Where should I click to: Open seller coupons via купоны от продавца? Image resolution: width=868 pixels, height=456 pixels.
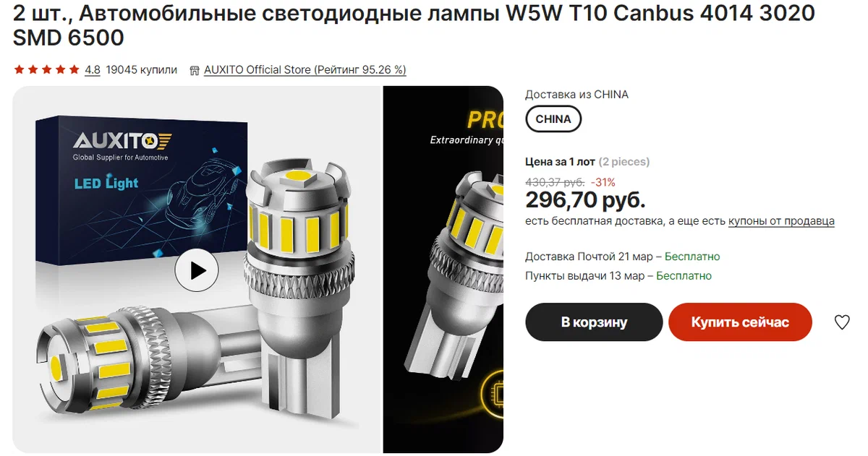click(x=781, y=221)
